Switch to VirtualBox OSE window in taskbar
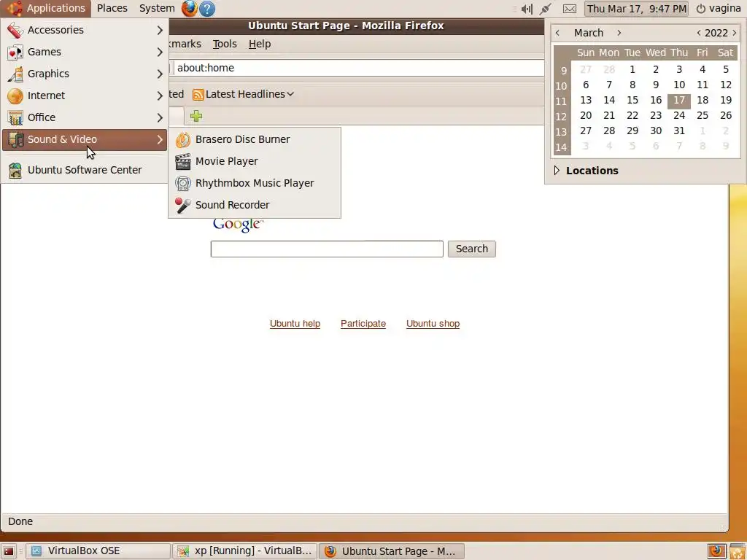Image resolution: width=747 pixels, height=560 pixels. [x=98, y=551]
